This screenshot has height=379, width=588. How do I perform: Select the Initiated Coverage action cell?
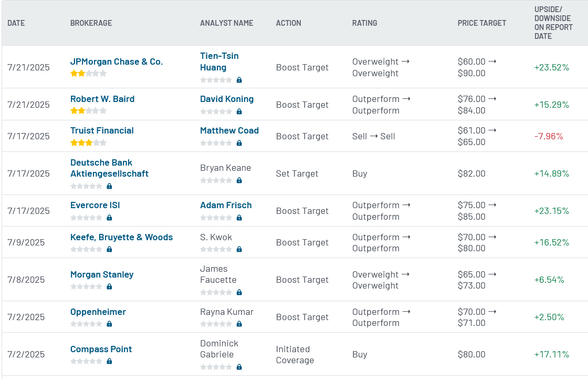295,355
